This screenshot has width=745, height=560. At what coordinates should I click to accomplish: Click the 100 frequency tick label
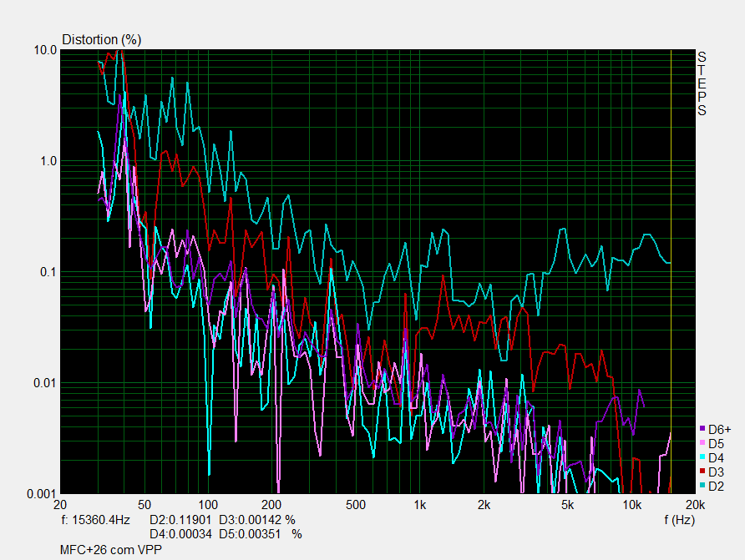[x=208, y=505]
